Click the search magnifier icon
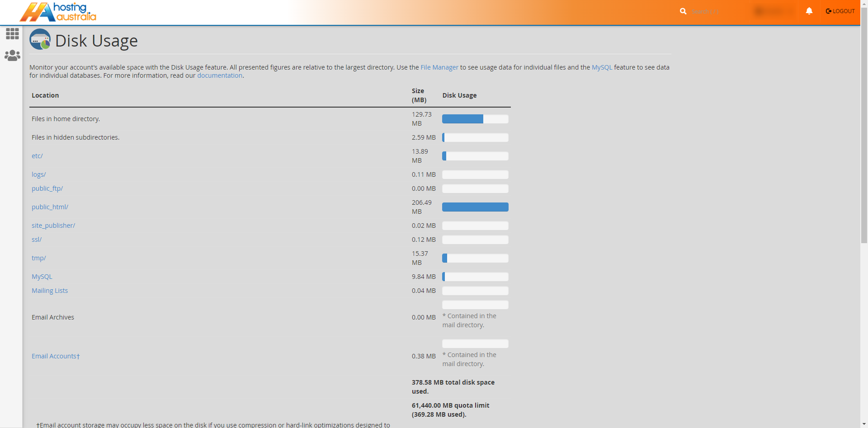868x428 pixels. click(x=683, y=11)
